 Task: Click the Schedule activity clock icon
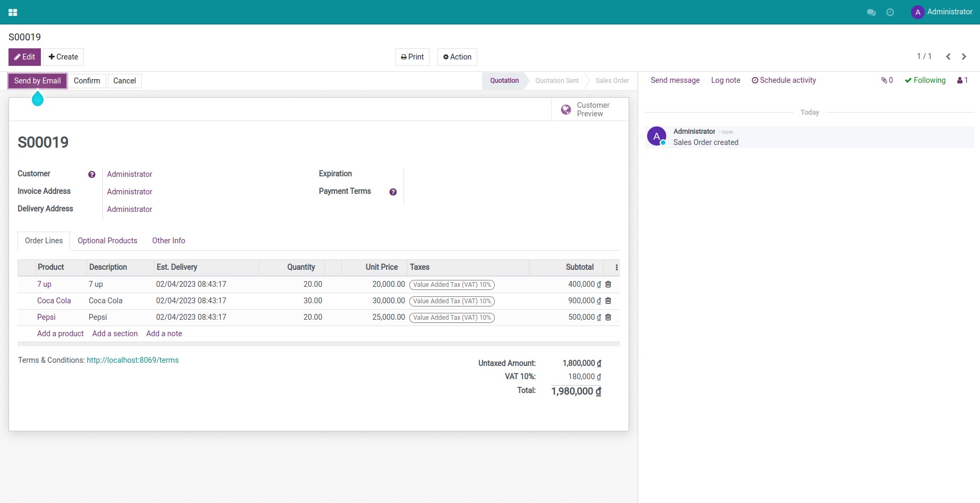tap(755, 80)
